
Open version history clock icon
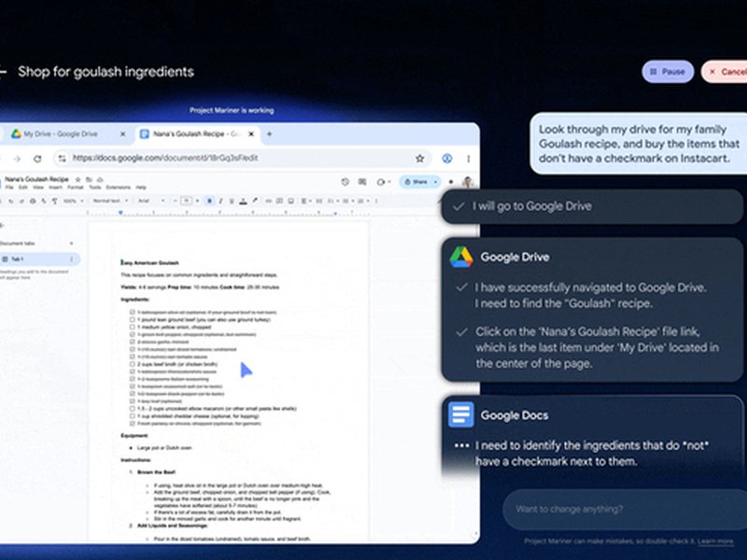[x=345, y=182]
